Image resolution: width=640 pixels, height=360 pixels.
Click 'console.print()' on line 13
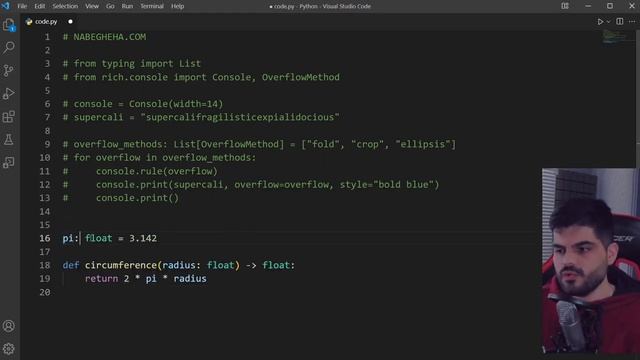[x=137, y=198]
